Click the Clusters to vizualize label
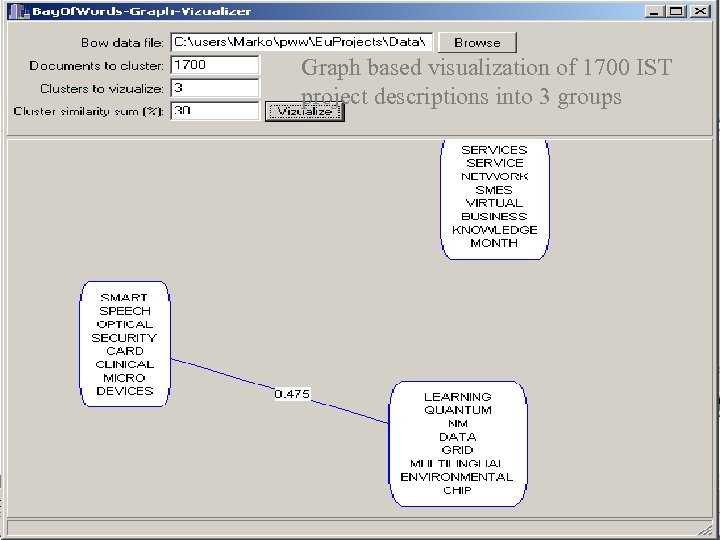 101,89
